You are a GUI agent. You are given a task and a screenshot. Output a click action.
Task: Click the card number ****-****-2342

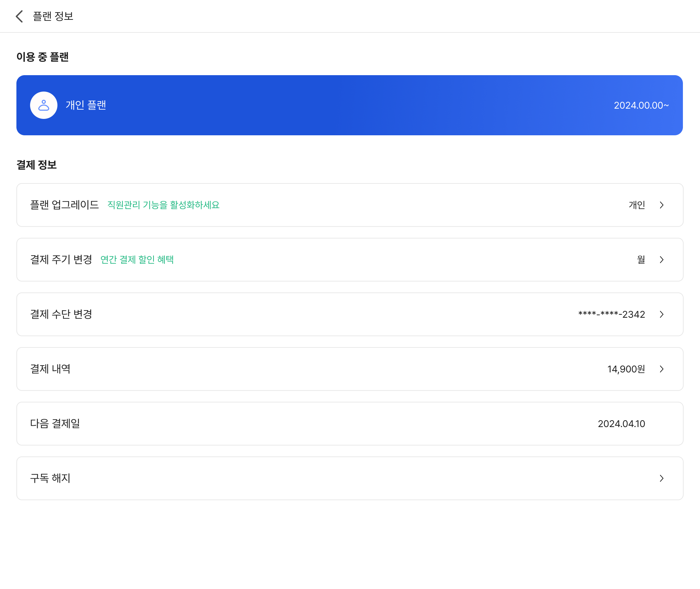click(x=611, y=314)
